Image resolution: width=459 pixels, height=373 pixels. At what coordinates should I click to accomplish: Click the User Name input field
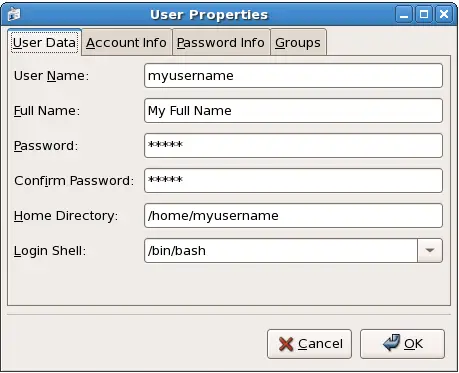tap(293, 76)
